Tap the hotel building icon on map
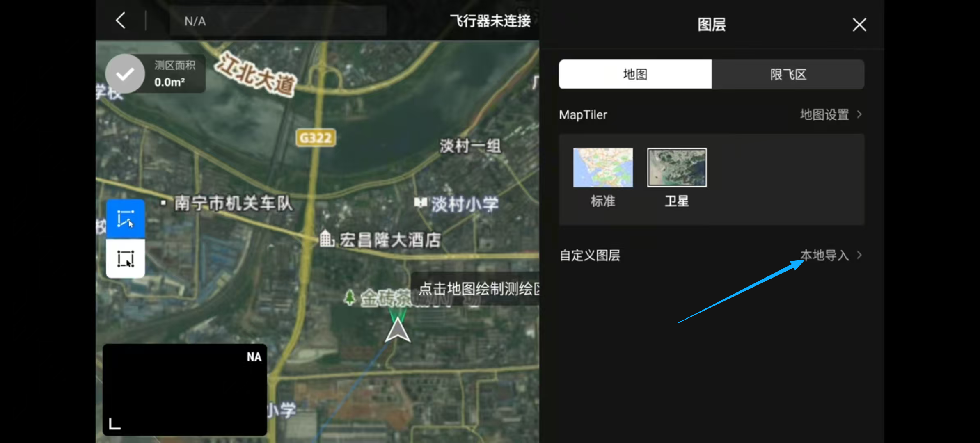 [327, 239]
